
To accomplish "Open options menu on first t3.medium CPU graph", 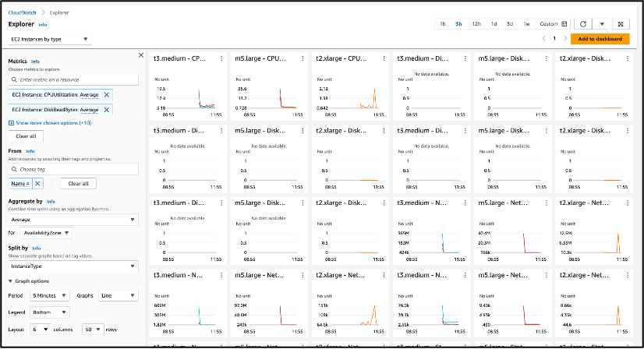I will click(x=222, y=58).
